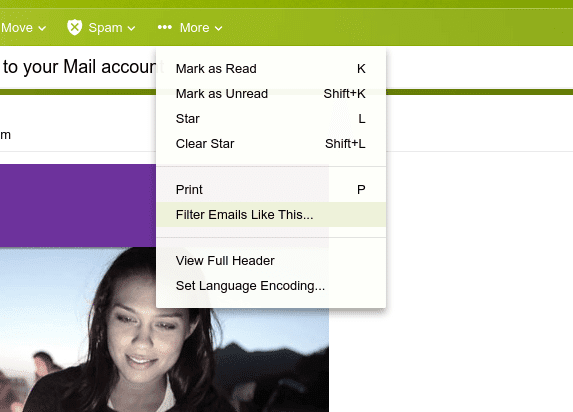Select Print from the menu
Screen dimensions: 573x412
tap(271, 190)
